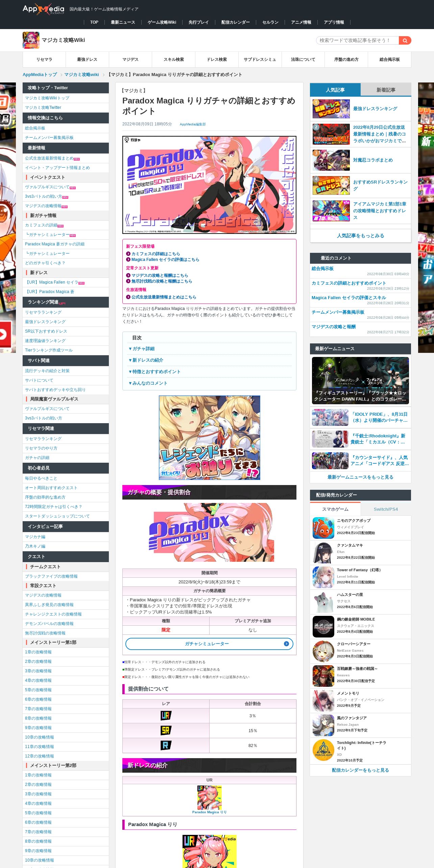434x868 pixels.
Task: Click マジカミ攻略wiki breadcrumb
Action: [81, 75]
